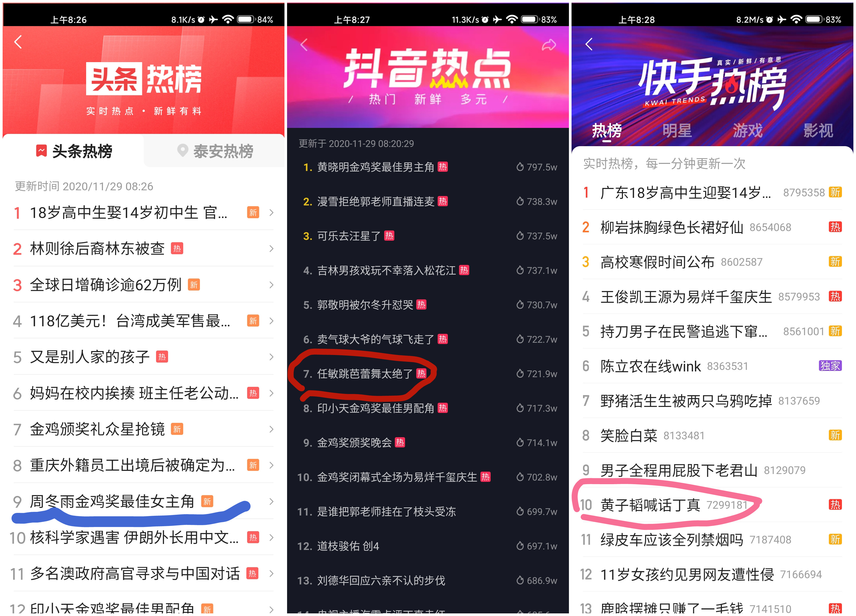Viewport: 856px width, 616px height.
Task: Tap the location pin icon beside 泰安热榜
Action: [182, 150]
